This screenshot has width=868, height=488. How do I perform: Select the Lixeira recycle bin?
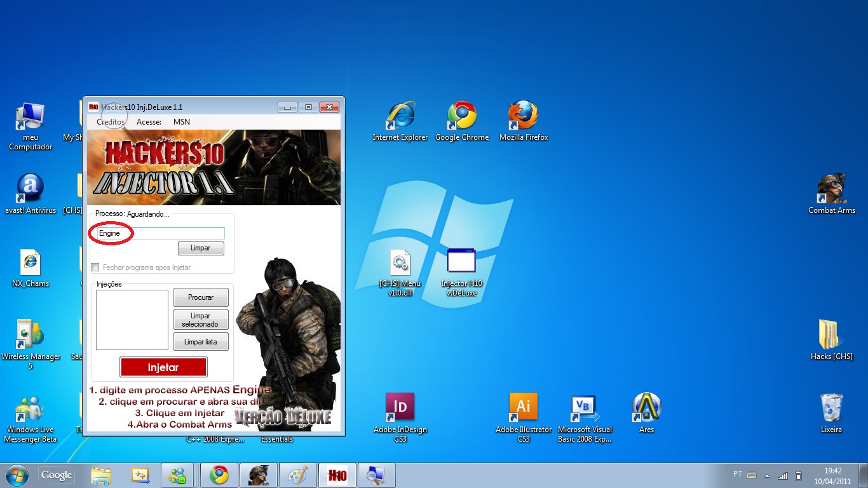tap(831, 413)
